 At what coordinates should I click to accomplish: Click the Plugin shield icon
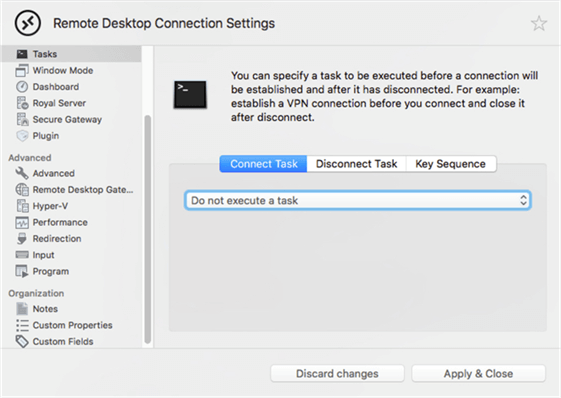[22, 136]
